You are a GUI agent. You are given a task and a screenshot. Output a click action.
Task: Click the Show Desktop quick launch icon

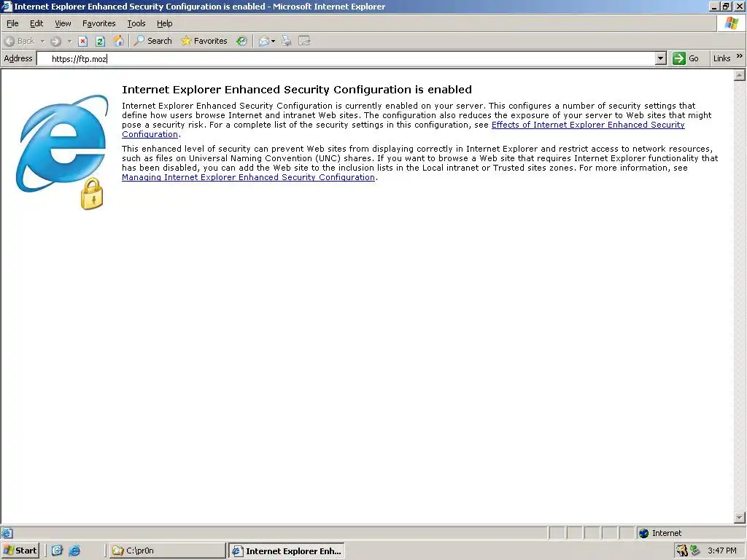click(57, 551)
